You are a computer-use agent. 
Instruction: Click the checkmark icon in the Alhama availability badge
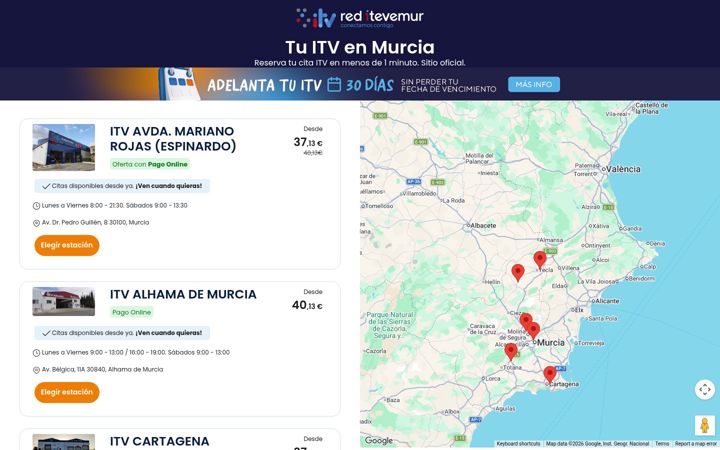(46, 333)
